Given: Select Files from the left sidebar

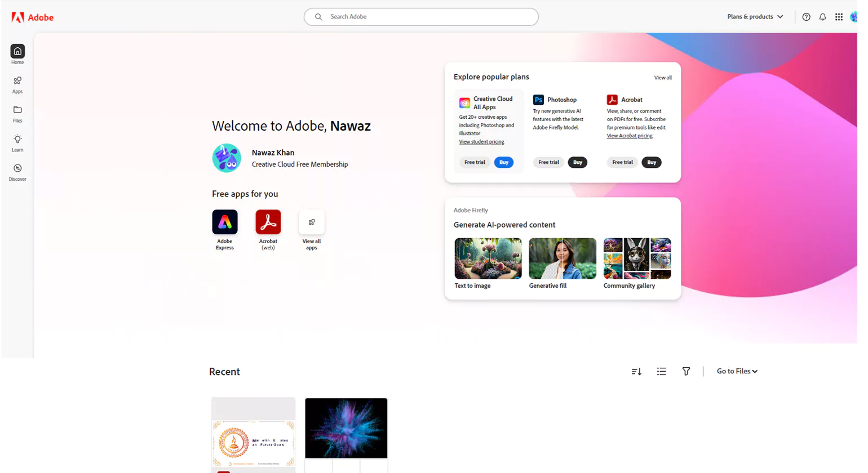Looking at the screenshot, I should coord(17,114).
